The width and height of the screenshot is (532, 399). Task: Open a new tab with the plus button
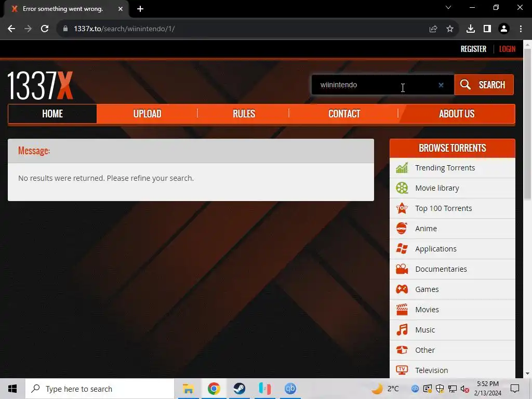(140, 9)
